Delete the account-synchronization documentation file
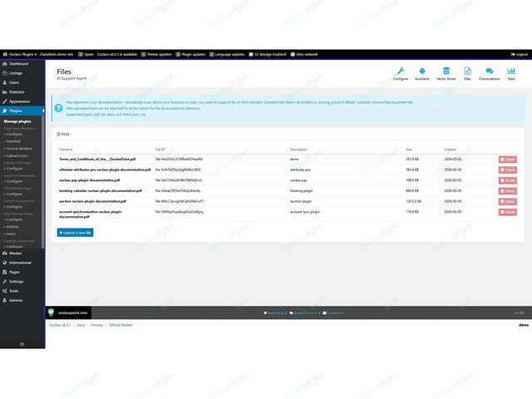 508,212
